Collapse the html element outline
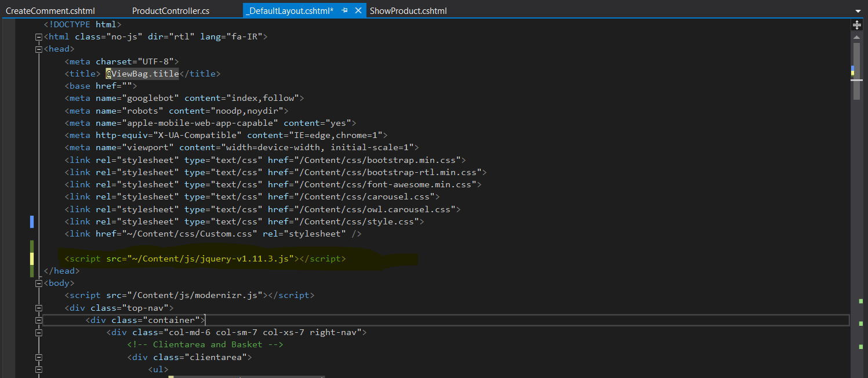Screen dimensions: 868x378 point(39,37)
